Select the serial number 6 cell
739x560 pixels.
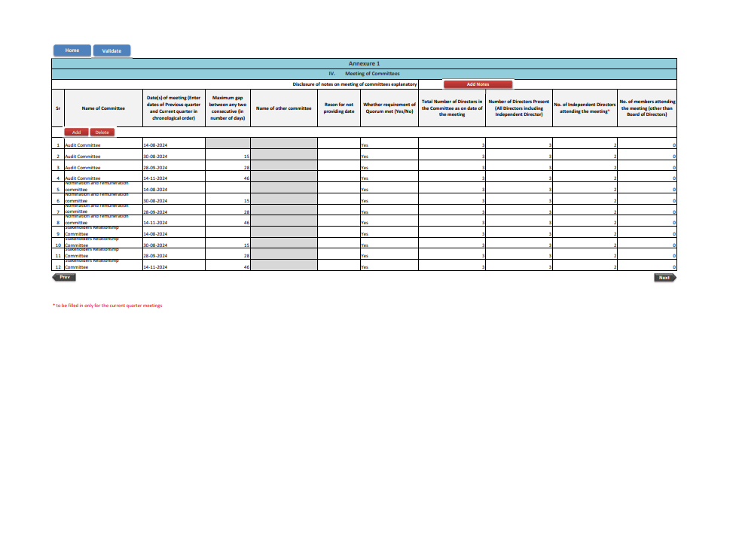[58, 199]
